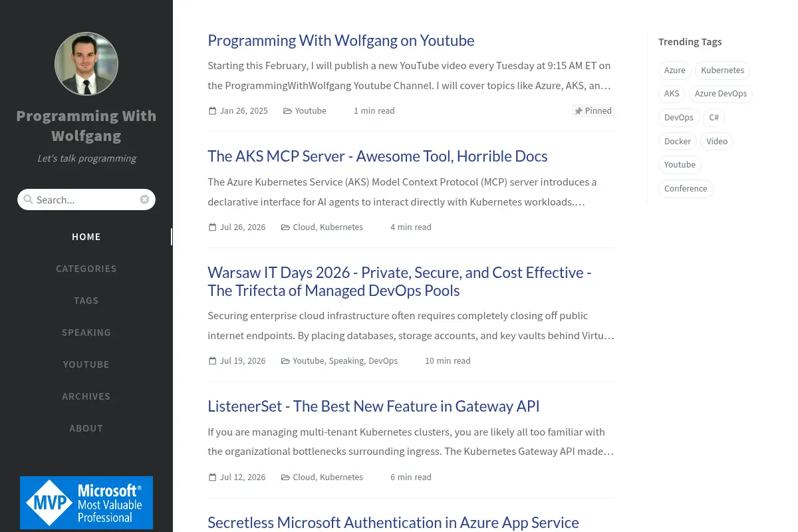This screenshot has width=798, height=532.
Task: Click the pin icon in the Pinned badge
Action: [579, 111]
